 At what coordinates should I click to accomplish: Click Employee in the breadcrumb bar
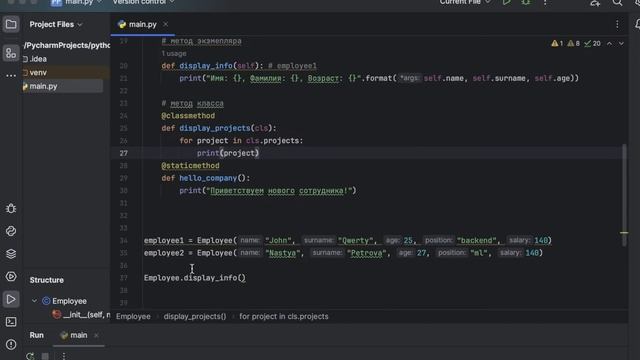133,316
